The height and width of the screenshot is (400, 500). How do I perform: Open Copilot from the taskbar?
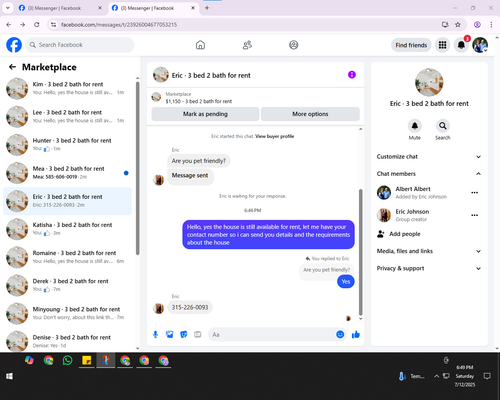pyautogui.click(x=29, y=360)
